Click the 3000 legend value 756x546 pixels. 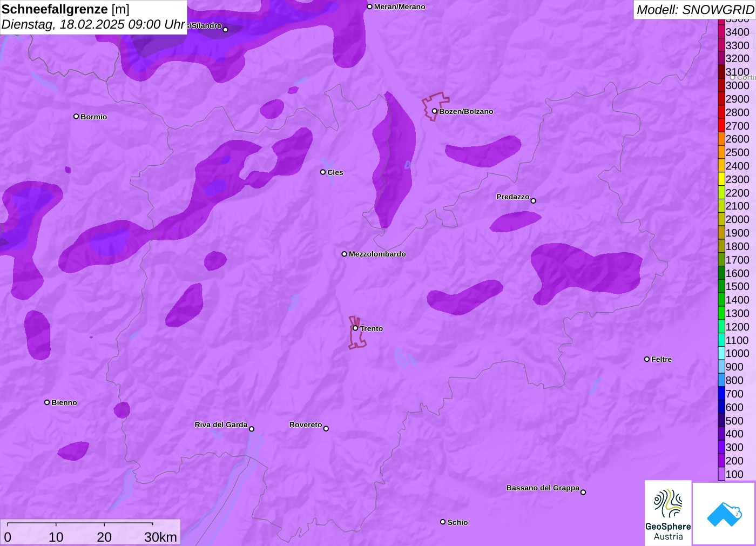click(738, 86)
